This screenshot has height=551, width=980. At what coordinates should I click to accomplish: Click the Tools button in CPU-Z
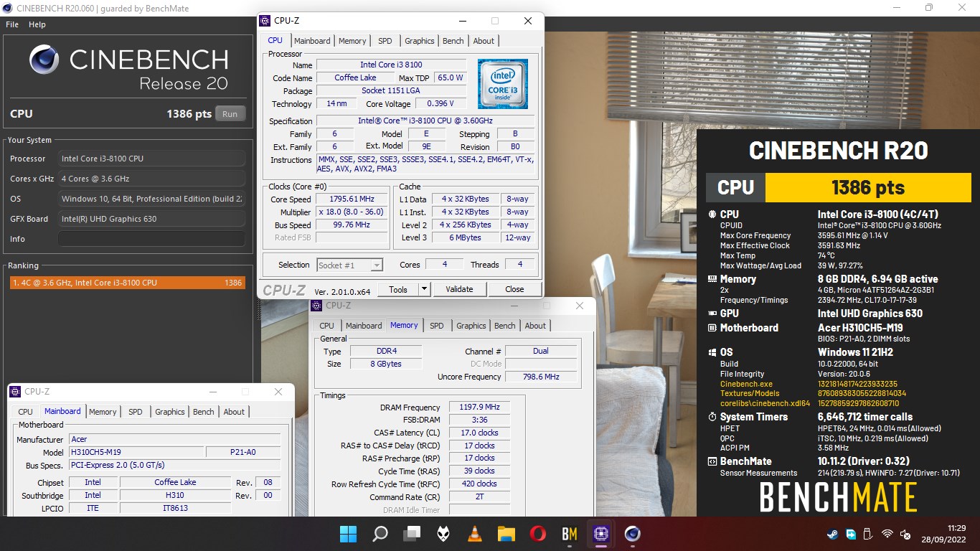[x=398, y=289]
